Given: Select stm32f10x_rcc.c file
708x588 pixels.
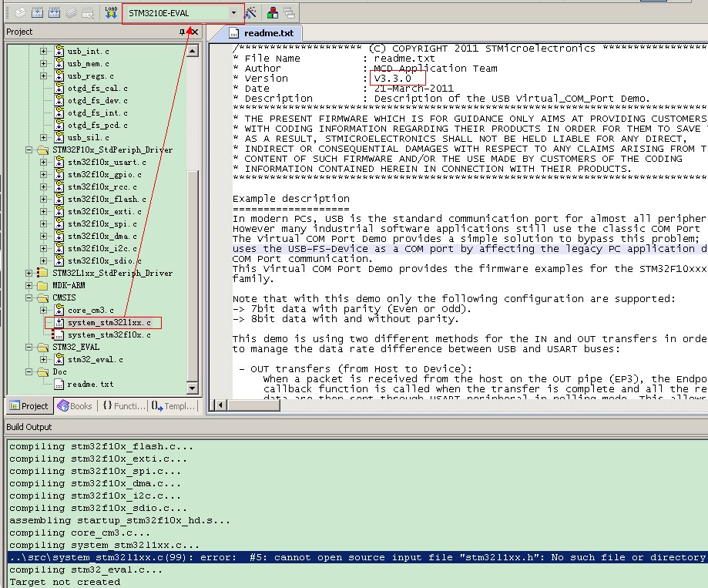Looking at the screenshot, I should [102, 186].
